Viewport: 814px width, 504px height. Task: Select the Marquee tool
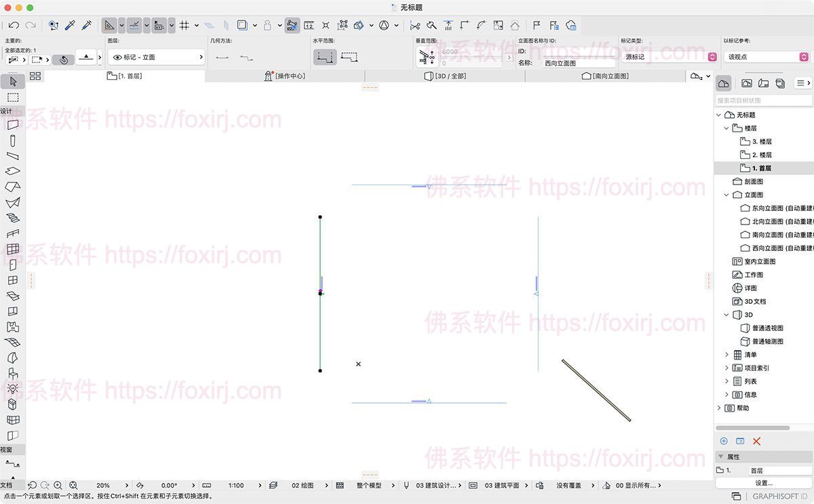click(x=13, y=98)
